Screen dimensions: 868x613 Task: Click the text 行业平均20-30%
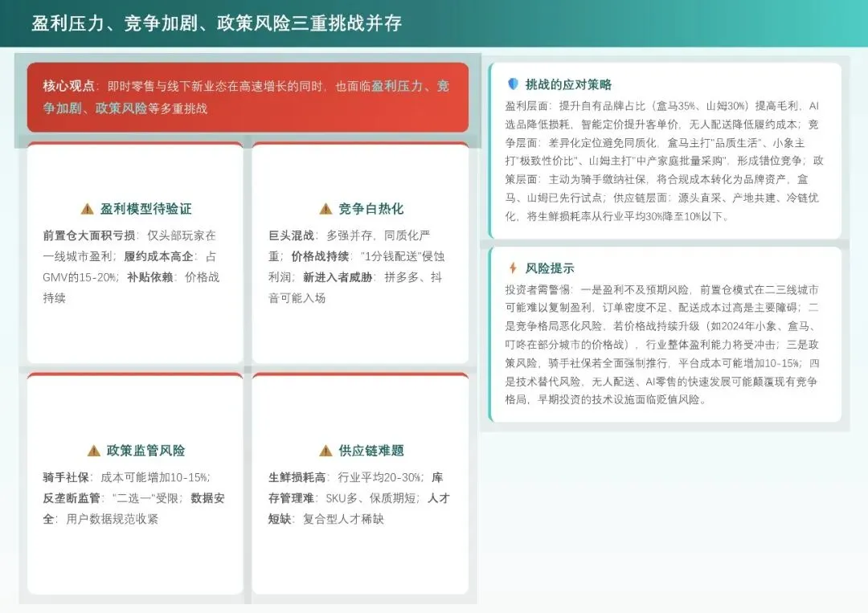[379, 477]
